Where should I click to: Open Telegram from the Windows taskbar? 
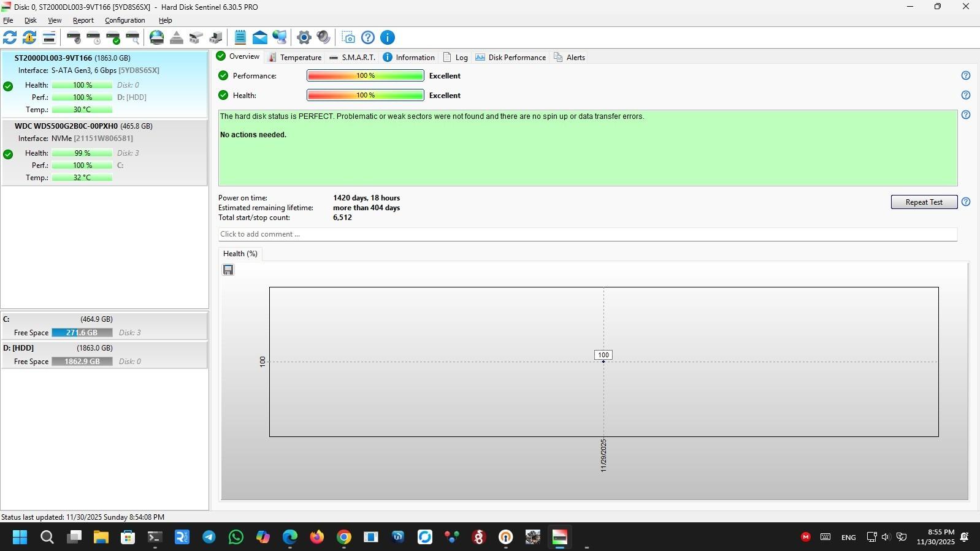pyautogui.click(x=209, y=538)
